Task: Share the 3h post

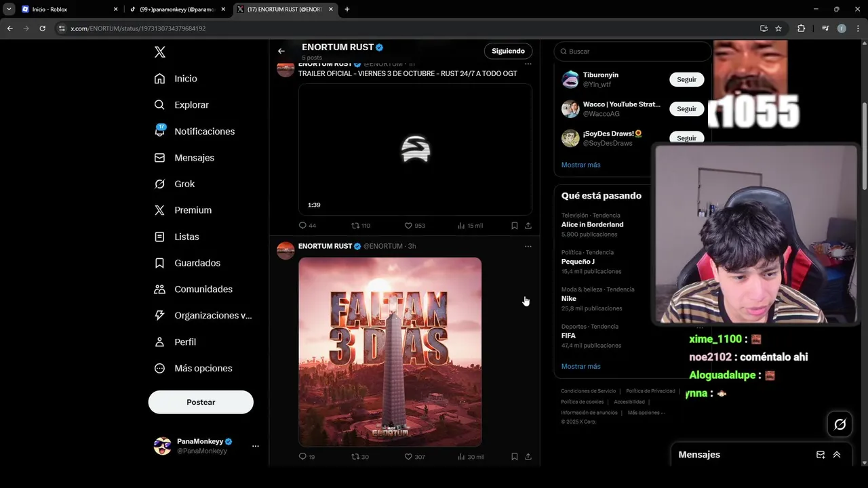Action: coord(528,457)
